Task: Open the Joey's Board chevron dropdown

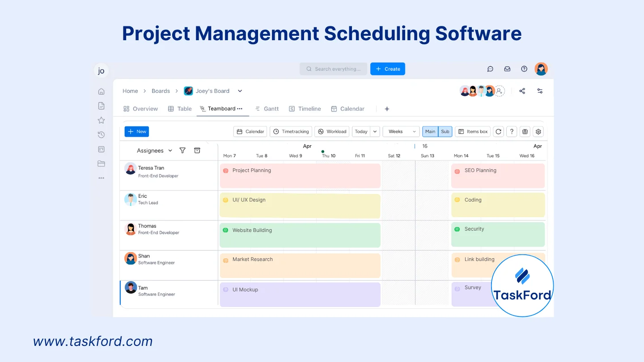Action: click(x=240, y=91)
